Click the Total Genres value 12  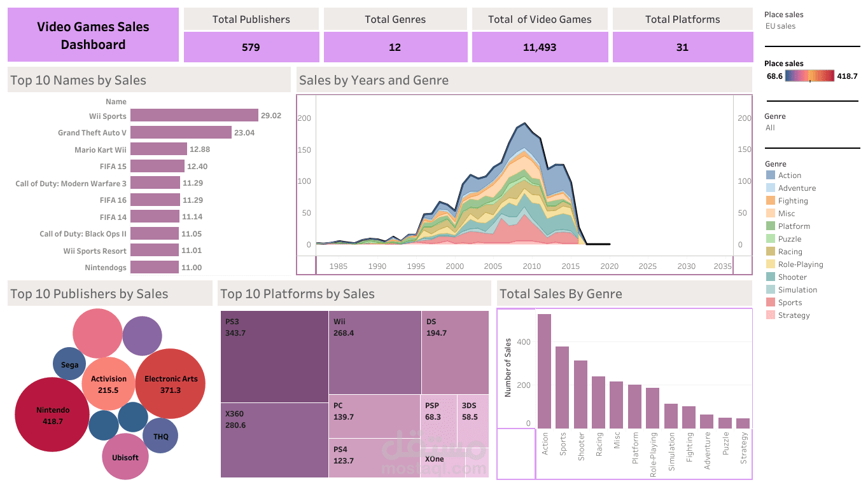click(395, 47)
